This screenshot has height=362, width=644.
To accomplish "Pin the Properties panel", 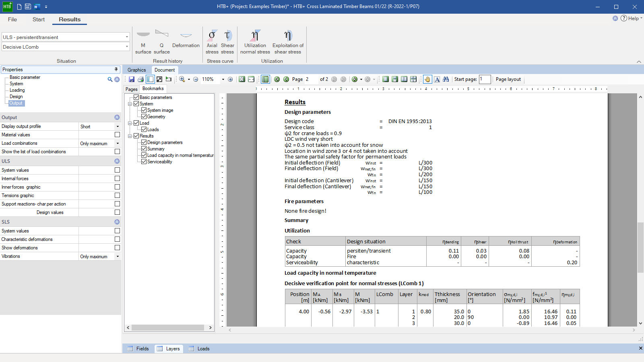I will [x=116, y=70].
